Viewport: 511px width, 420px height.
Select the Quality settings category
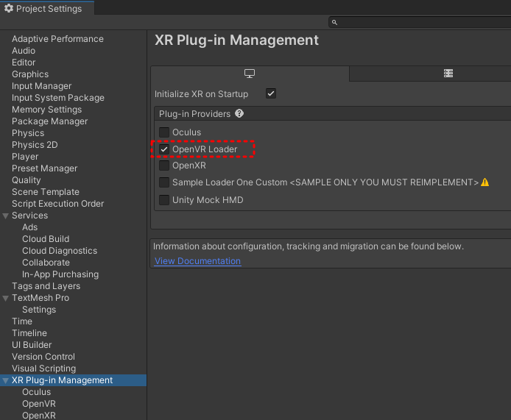26,180
